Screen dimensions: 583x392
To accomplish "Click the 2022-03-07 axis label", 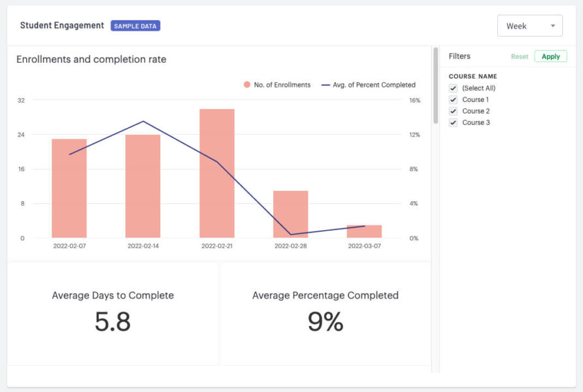I will [365, 246].
